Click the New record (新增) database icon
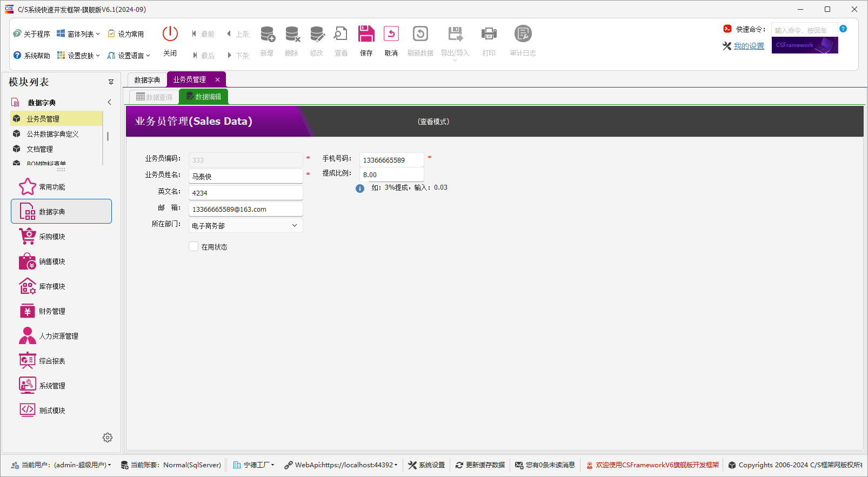This screenshot has height=477, width=868. click(268, 33)
